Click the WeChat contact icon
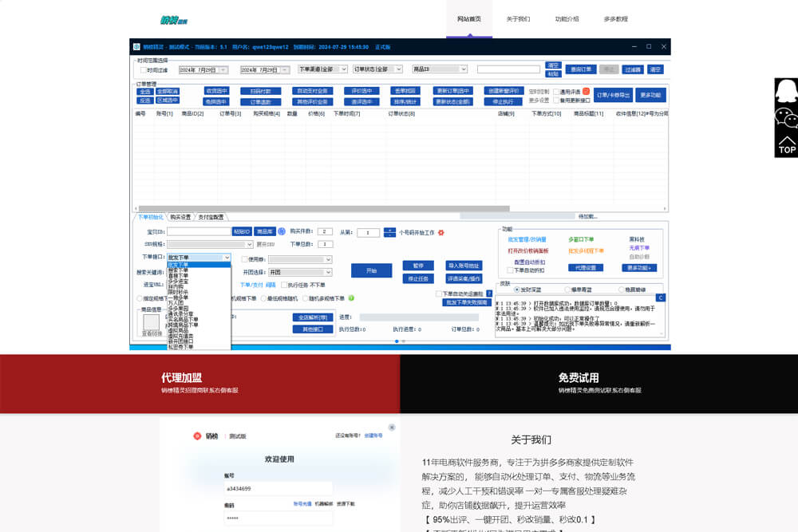 [786, 118]
